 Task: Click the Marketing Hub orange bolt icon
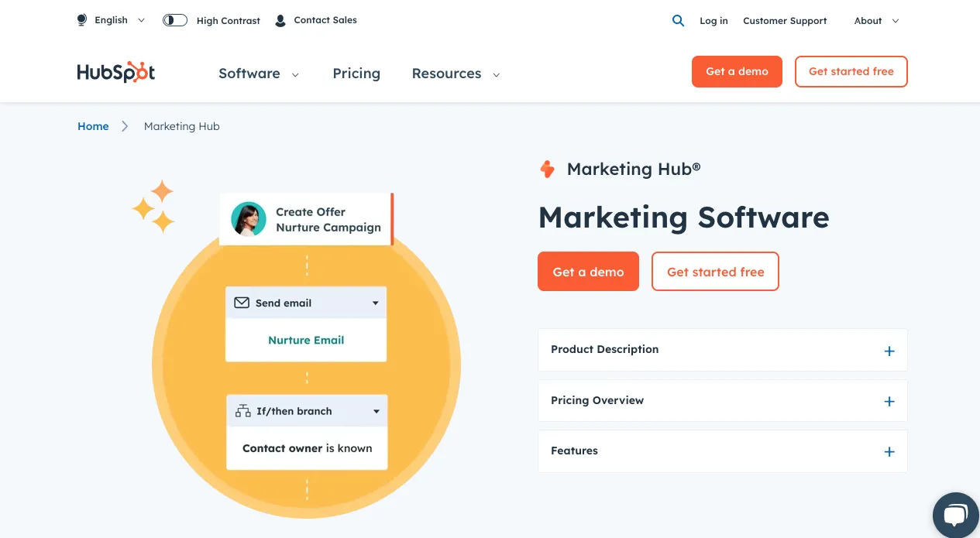[547, 169]
